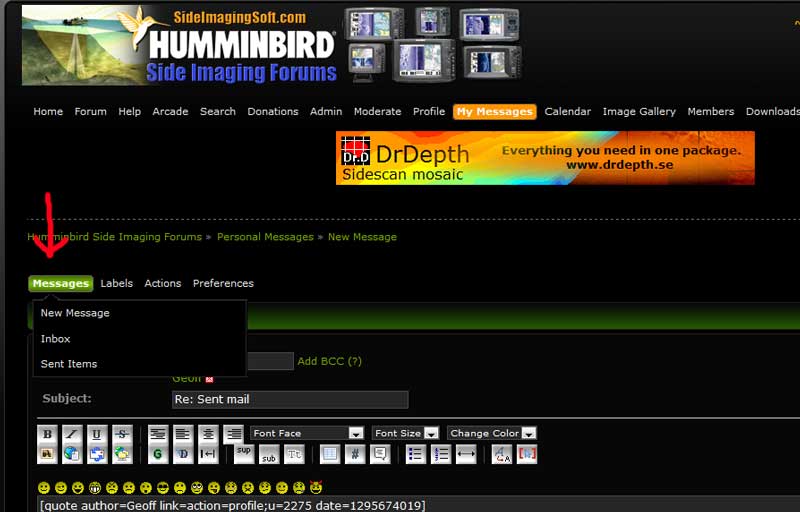Screen dimensions: 800x512
Task: Choose Sent Items in the Messages menu
Action: (x=69, y=364)
